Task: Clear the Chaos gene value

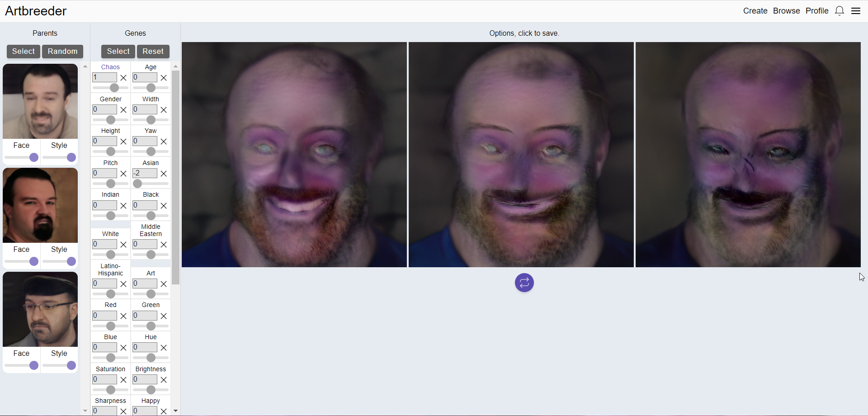Action: tap(123, 78)
